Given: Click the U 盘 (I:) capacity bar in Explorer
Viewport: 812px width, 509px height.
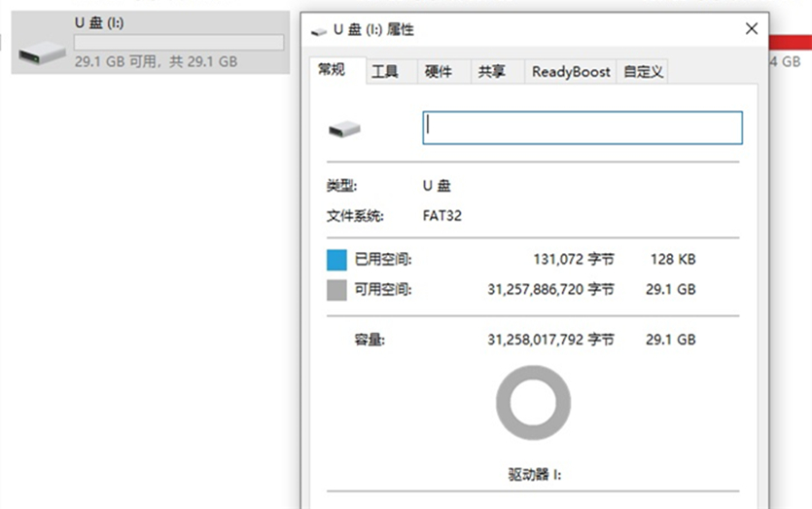Looking at the screenshot, I should pos(179,43).
